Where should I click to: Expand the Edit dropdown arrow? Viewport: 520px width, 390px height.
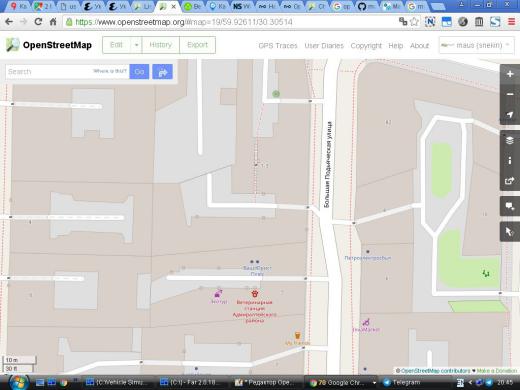coord(136,45)
